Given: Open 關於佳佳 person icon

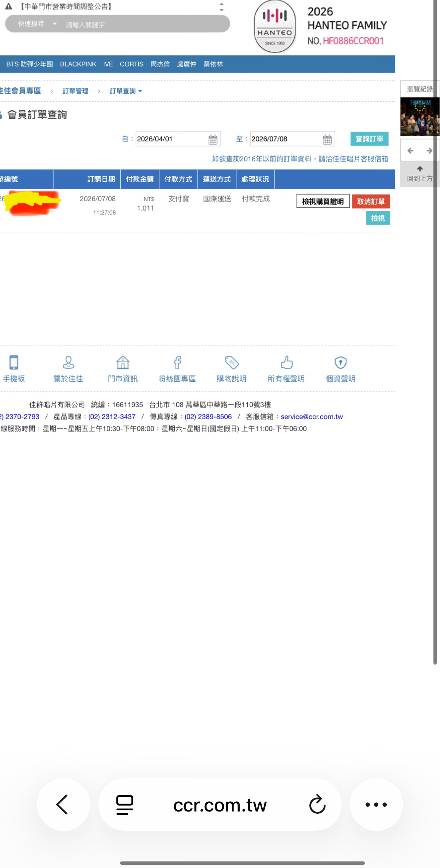Looking at the screenshot, I should [x=68, y=362].
